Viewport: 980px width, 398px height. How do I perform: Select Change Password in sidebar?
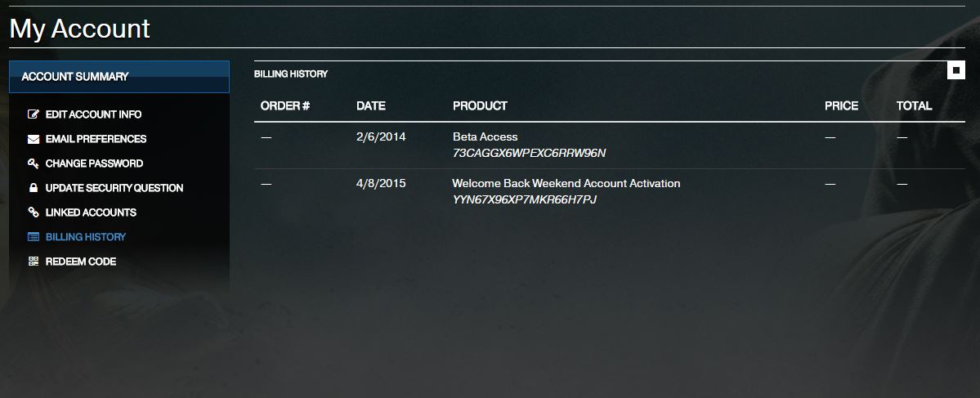(94, 163)
